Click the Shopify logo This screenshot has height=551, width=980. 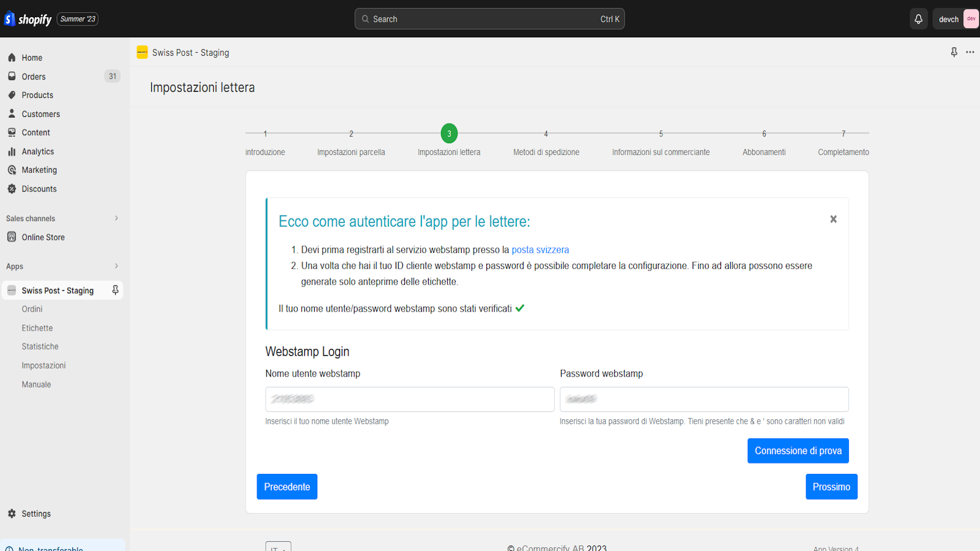coord(28,19)
